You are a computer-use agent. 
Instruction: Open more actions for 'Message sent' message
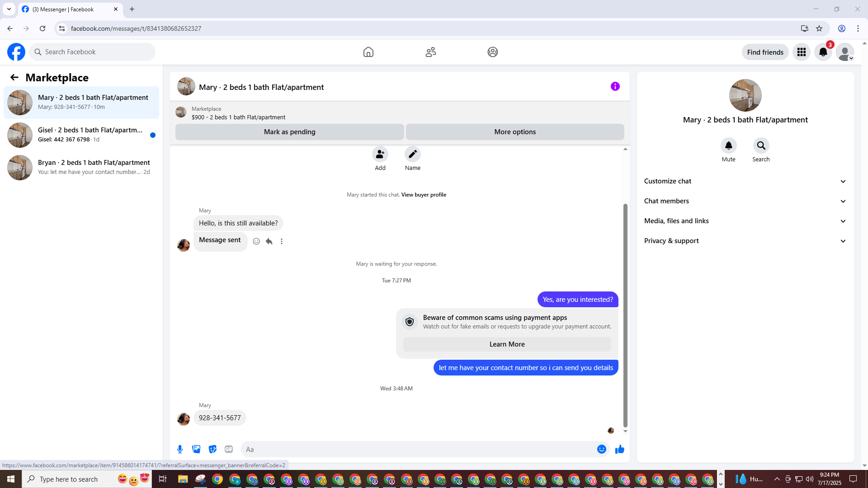point(282,241)
